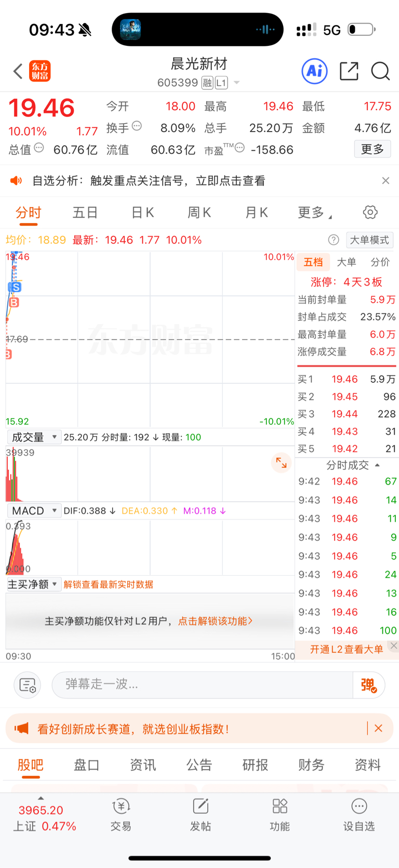Viewport: 399px width, 868px height.
Task: Tap info icon beside 市盈TTM
Action: (240, 148)
